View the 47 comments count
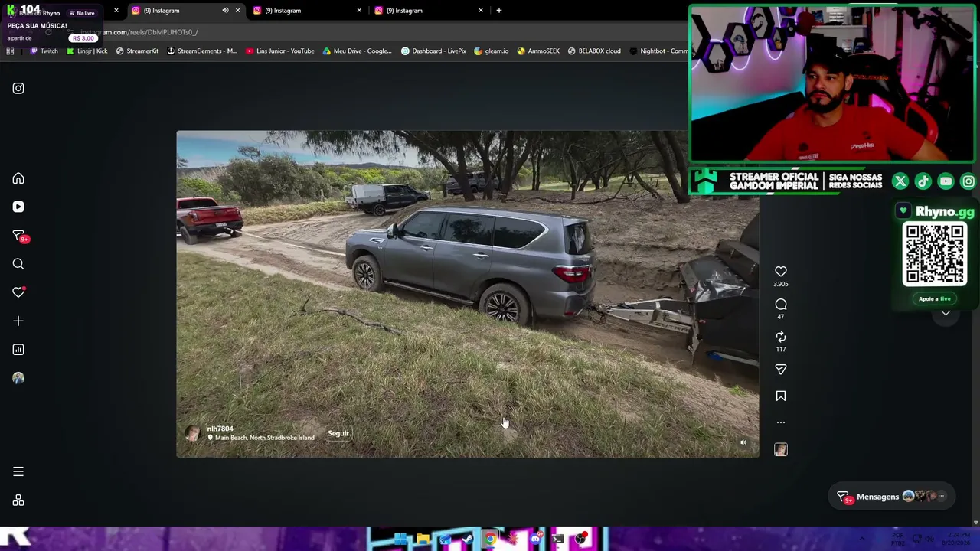Image resolution: width=980 pixels, height=551 pixels. point(781,317)
